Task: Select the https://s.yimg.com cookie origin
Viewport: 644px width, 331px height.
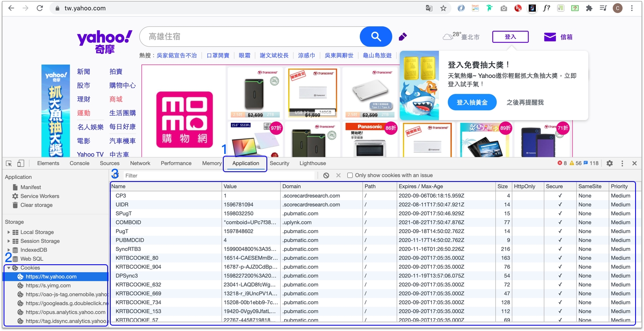Action: [x=48, y=286]
